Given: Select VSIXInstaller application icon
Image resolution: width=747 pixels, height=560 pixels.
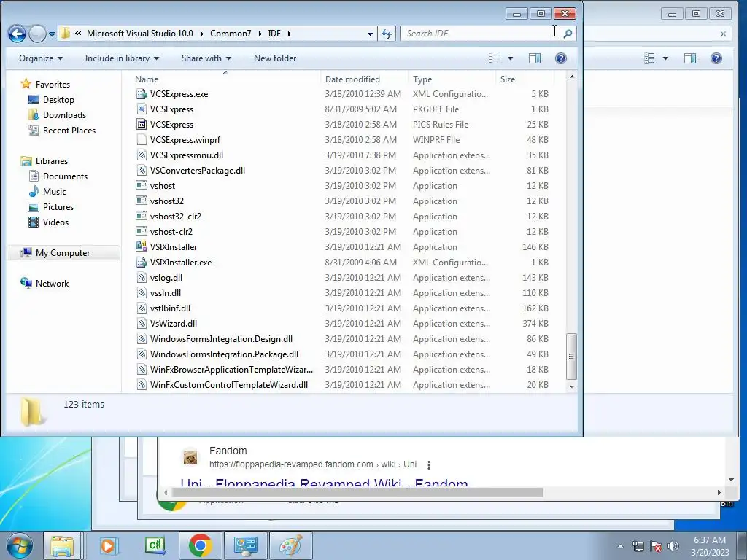Looking at the screenshot, I should click(x=142, y=246).
